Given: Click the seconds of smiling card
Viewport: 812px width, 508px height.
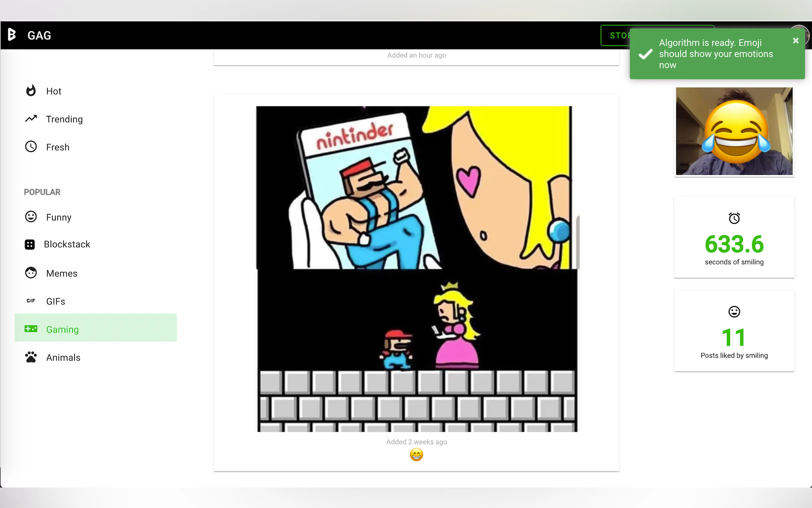Looking at the screenshot, I should 734,238.
